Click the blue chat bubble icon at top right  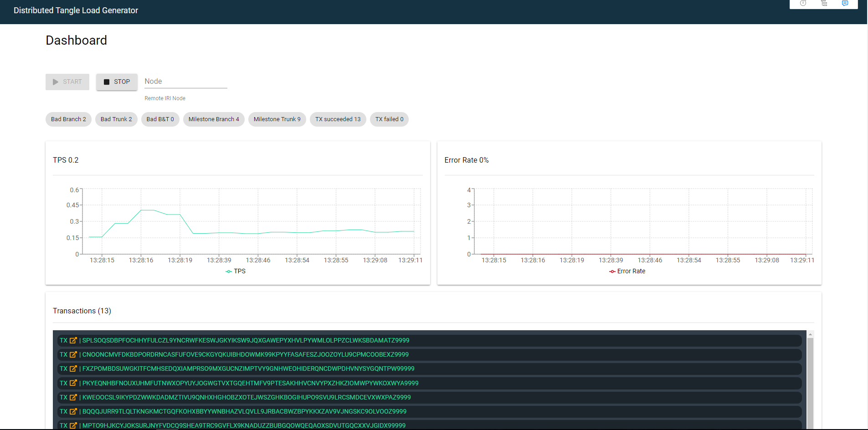point(845,3)
